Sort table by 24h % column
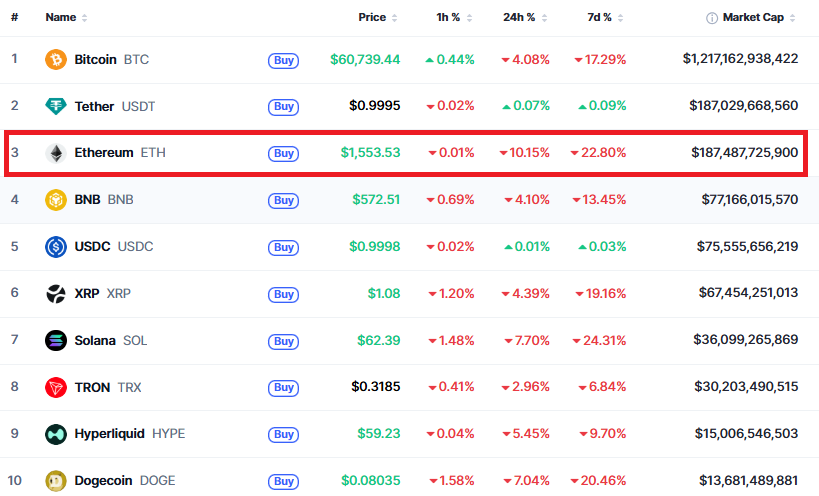The width and height of the screenshot is (819, 496). pyautogui.click(x=525, y=17)
